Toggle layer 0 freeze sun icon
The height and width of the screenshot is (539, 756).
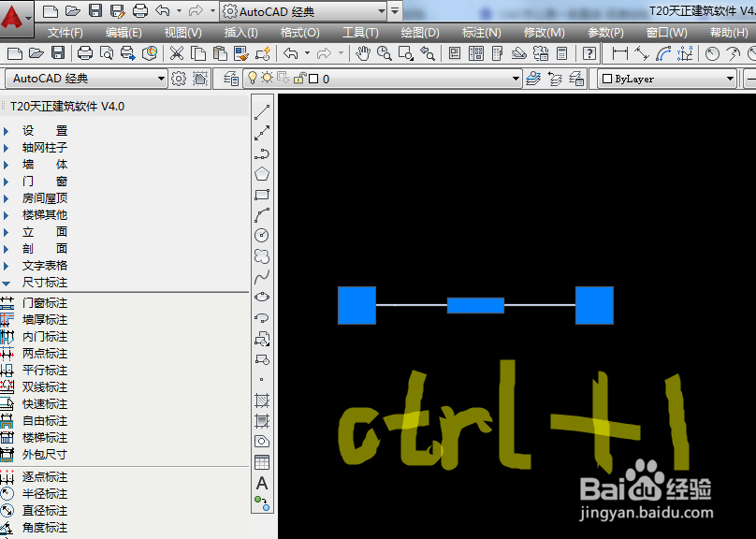pyautogui.click(x=267, y=78)
